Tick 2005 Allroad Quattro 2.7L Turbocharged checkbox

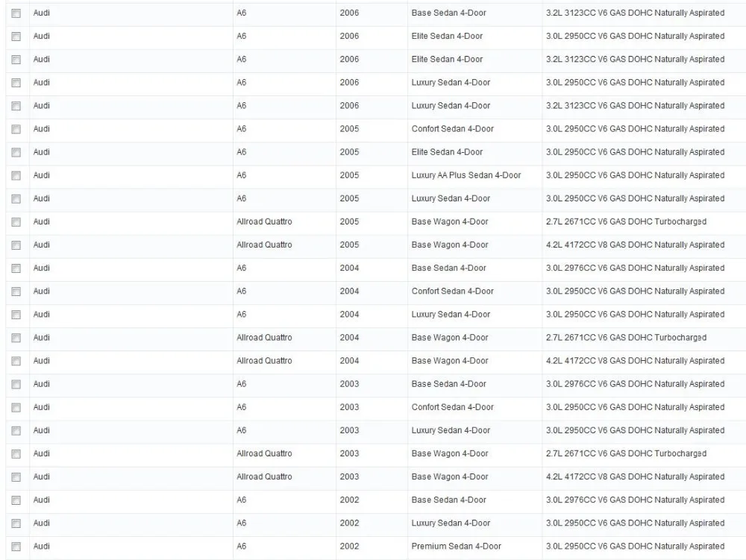coord(16,222)
